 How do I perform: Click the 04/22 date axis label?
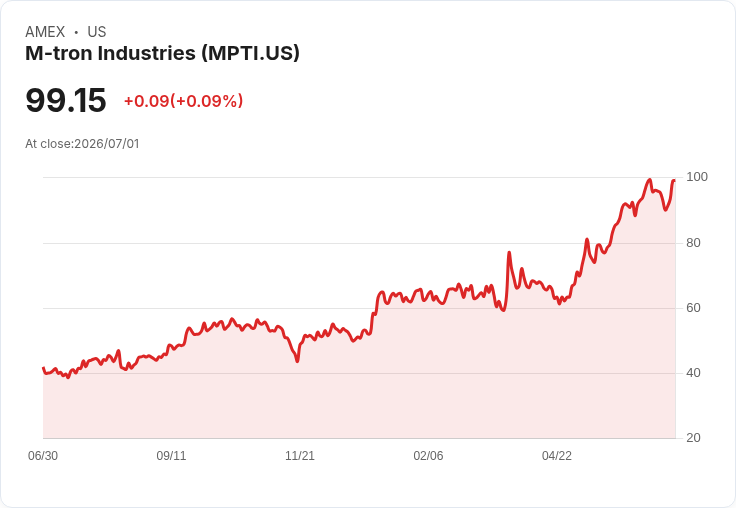tap(557, 455)
